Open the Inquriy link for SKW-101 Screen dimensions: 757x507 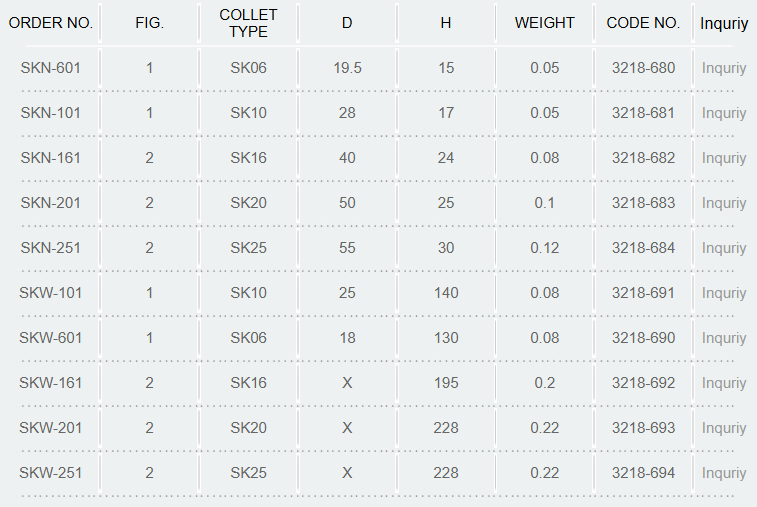point(724,293)
